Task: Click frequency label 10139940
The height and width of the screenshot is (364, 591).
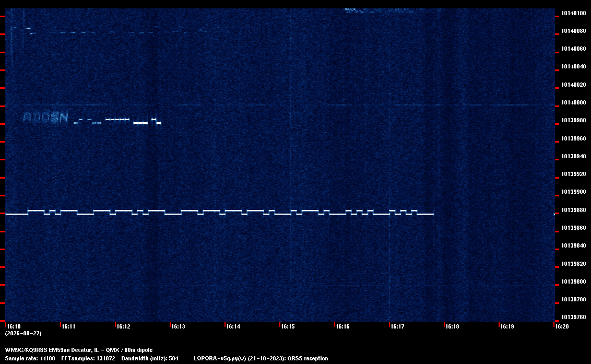Action: [574, 156]
